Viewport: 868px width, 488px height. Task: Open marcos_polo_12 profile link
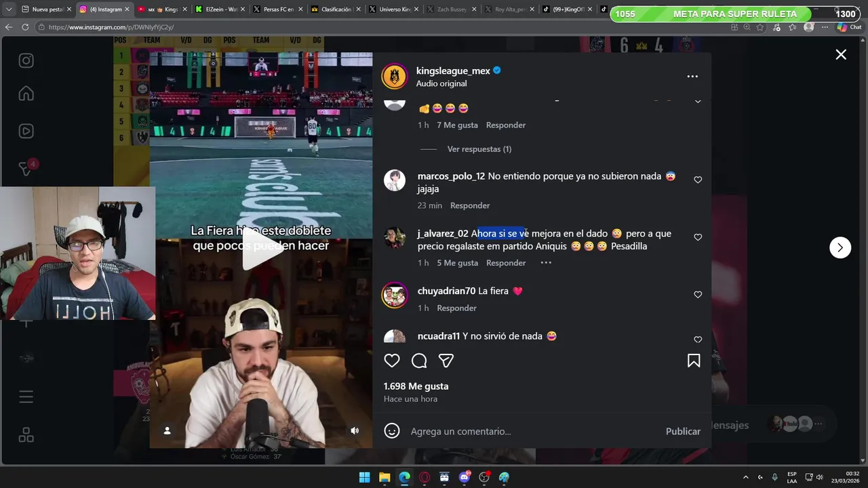[x=451, y=176]
